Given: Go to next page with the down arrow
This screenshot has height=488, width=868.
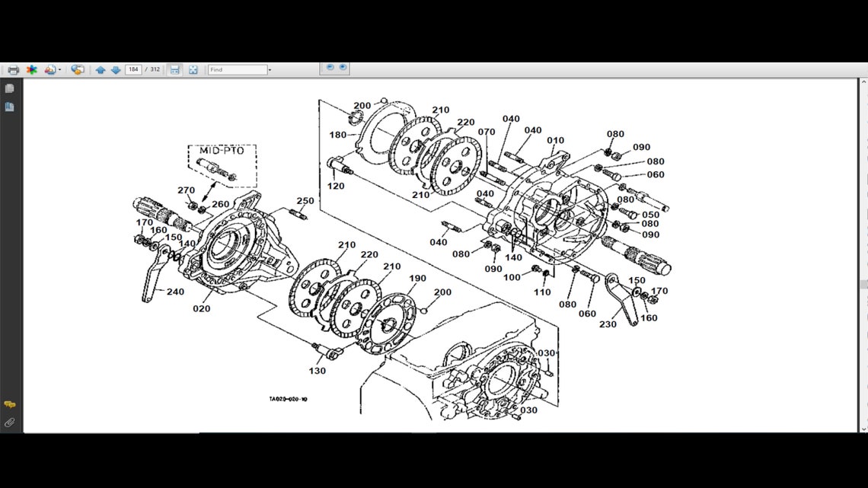Looking at the screenshot, I should tap(115, 69).
